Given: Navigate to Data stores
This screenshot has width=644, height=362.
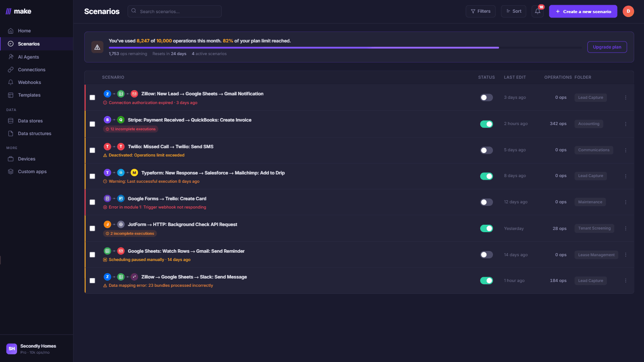Looking at the screenshot, I should 31,121.
